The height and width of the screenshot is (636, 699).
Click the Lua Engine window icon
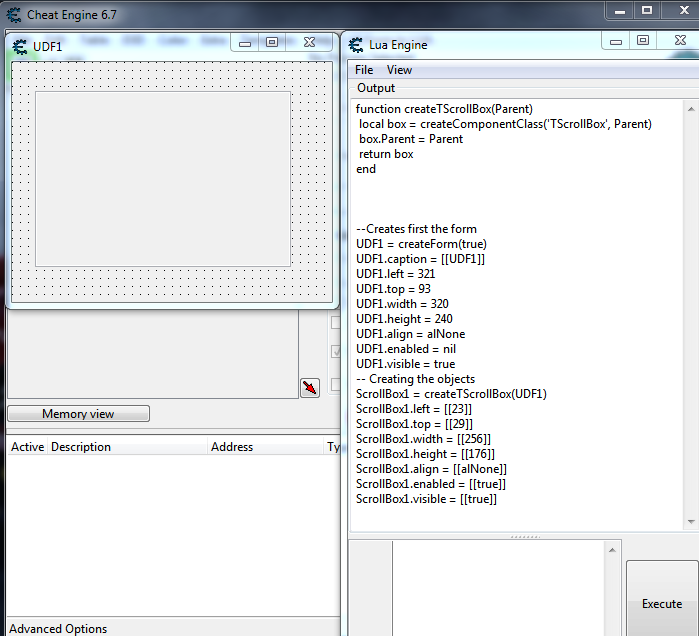coord(355,44)
